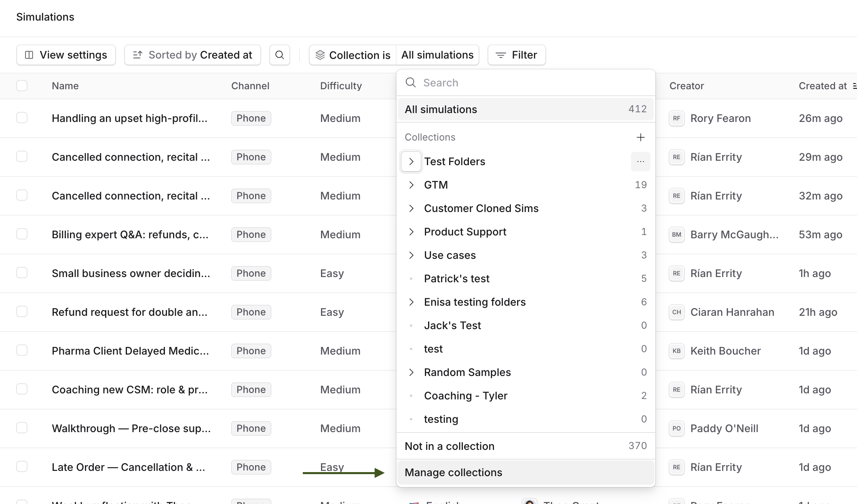Expand the Customer Cloned Sims chevron
This screenshot has width=857, height=504.
[411, 208]
